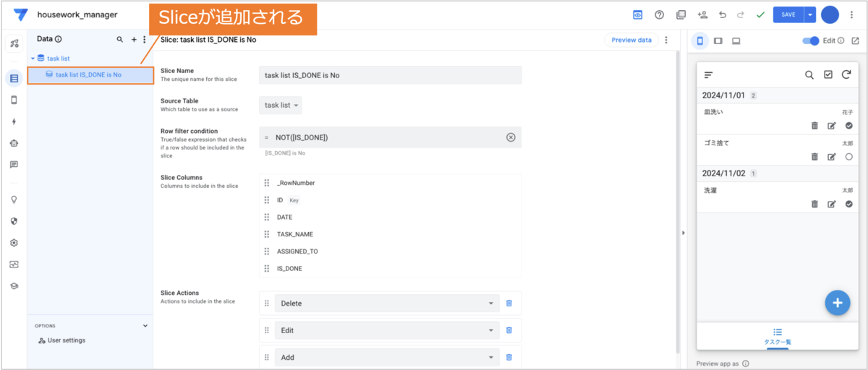Switch to mobile phone preview mode
The image size is (868, 370).
click(700, 40)
